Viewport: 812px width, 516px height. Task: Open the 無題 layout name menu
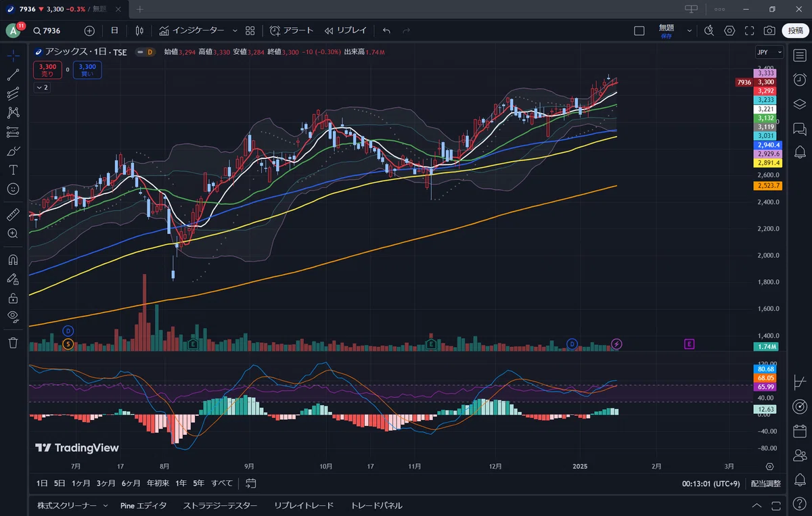point(667,30)
